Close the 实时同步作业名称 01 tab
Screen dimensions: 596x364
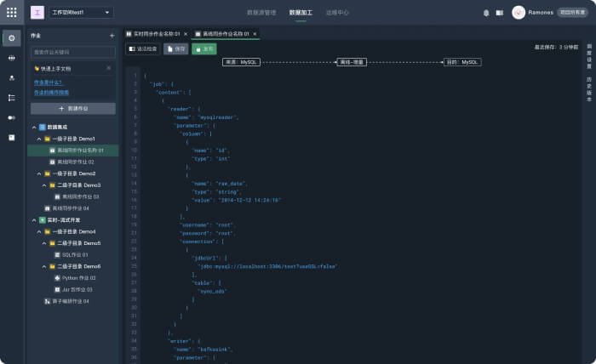[185, 34]
